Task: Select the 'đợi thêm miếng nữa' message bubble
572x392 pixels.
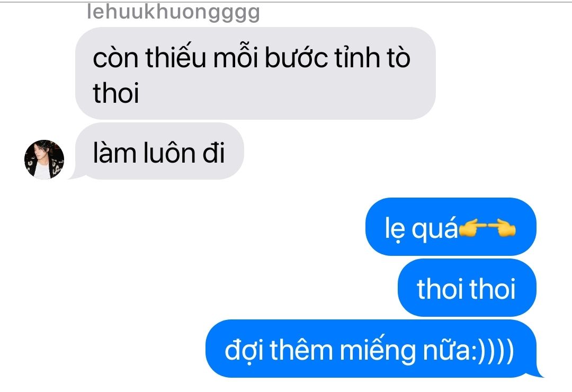Action: click(x=374, y=349)
